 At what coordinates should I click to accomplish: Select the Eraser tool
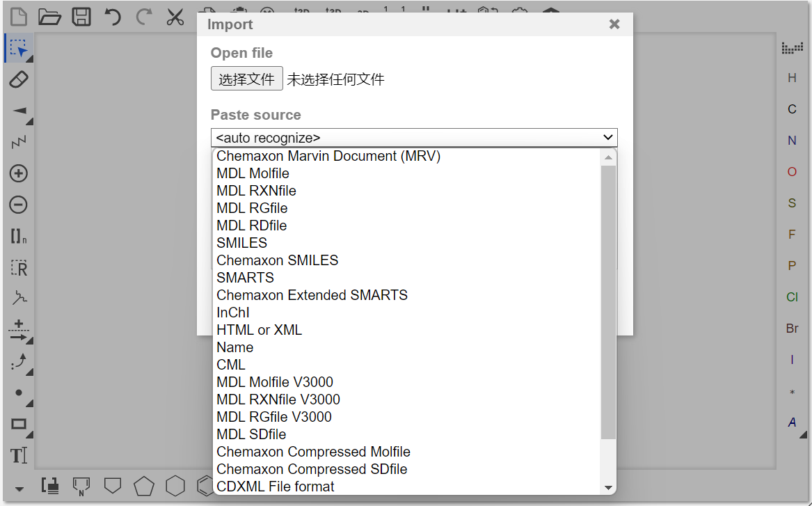19,80
